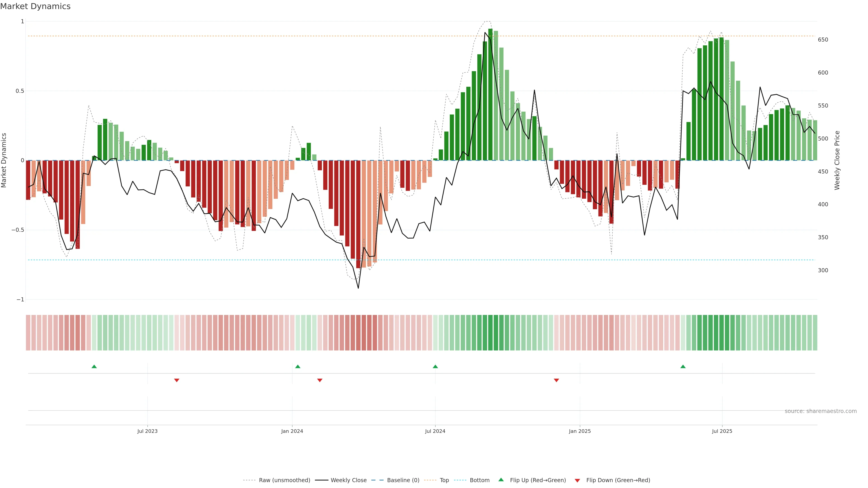Click the first red flip-down triangle marker
Viewport: 868px width, 488px height.
177,380
